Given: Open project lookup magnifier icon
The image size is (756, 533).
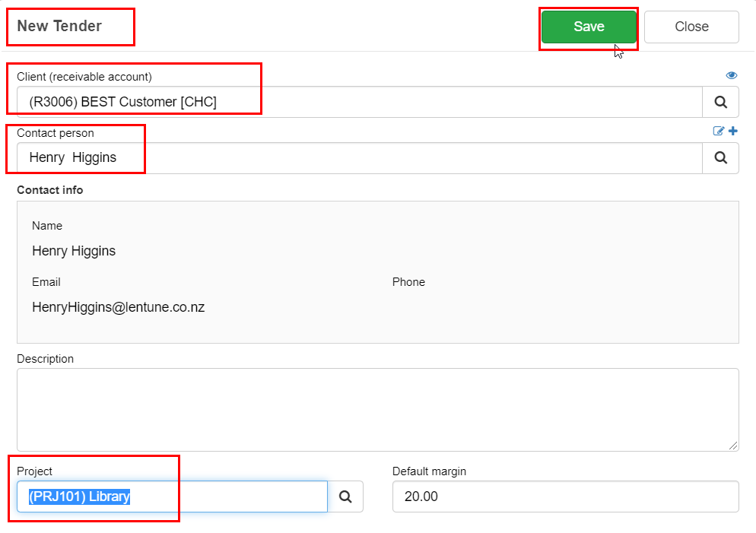Looking at the screenshot, I should click(x=345, y=497).
